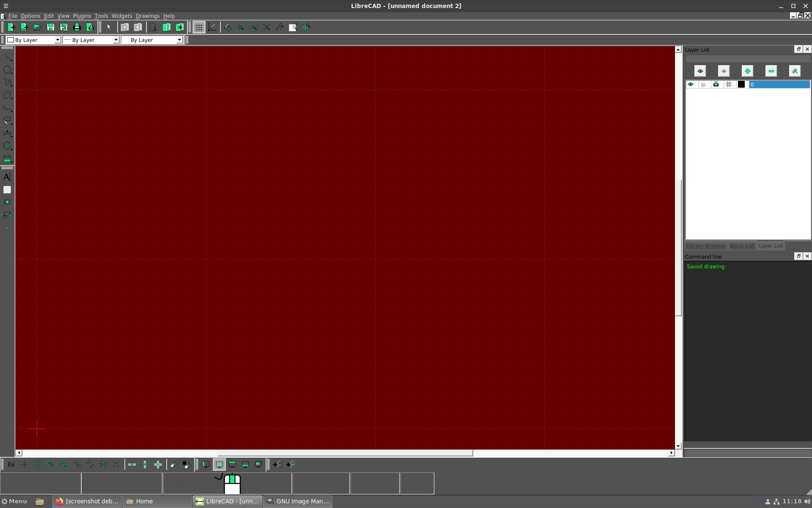Switch to Library Browser tab

(x=705, y=245)
